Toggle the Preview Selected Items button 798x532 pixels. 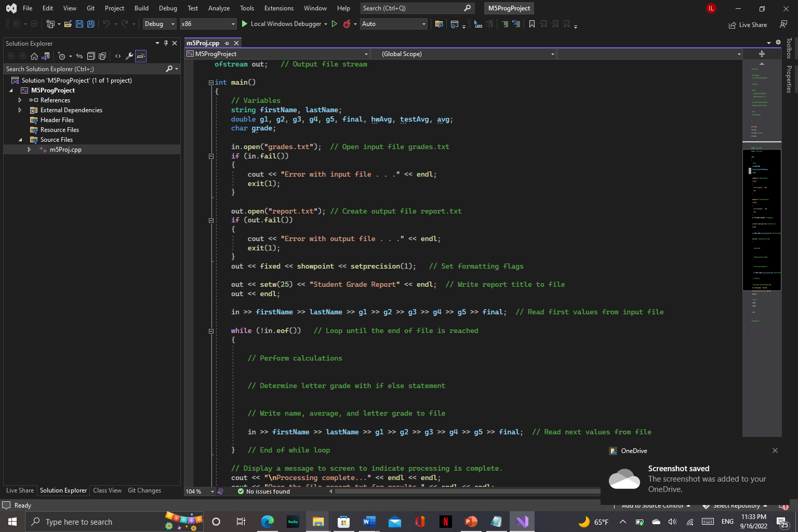click(141, 56)
